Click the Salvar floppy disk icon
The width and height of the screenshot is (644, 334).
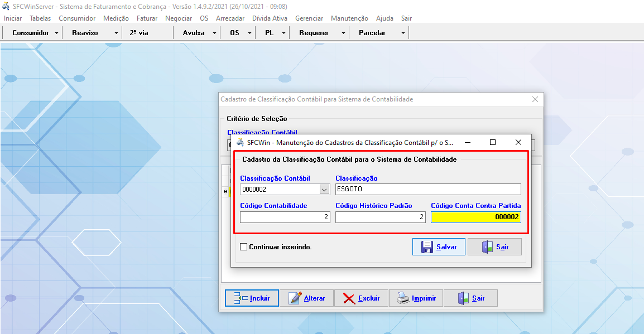[x=427, y=247]
